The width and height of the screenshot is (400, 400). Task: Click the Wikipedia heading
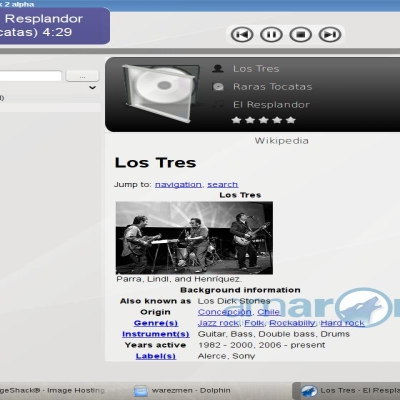[x=282, y=141]
